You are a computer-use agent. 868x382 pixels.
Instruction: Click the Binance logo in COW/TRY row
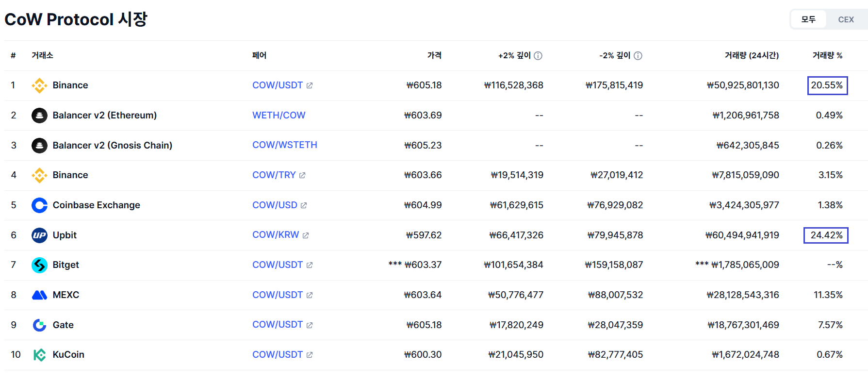39,175
